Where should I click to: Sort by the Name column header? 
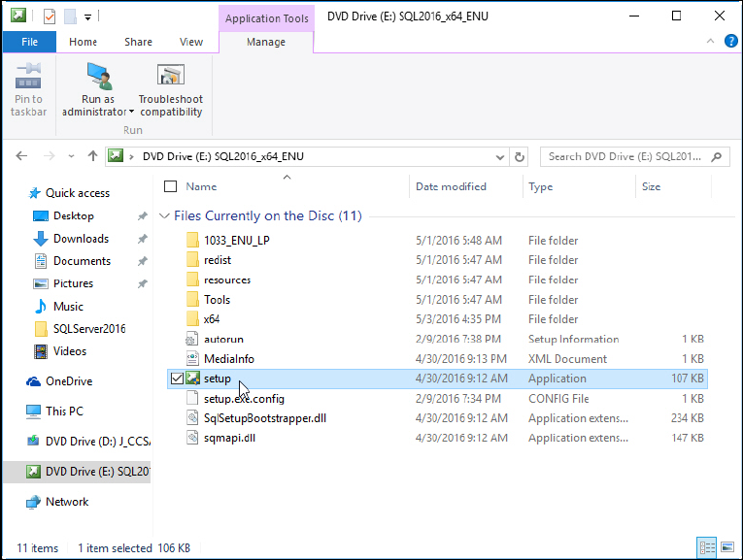[x=201, y=186]
